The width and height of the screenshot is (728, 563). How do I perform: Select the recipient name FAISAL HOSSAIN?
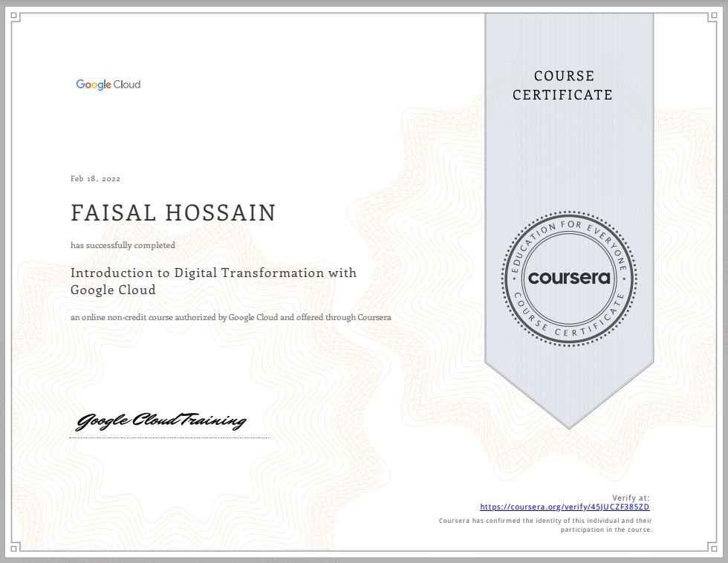coord(173,213)
